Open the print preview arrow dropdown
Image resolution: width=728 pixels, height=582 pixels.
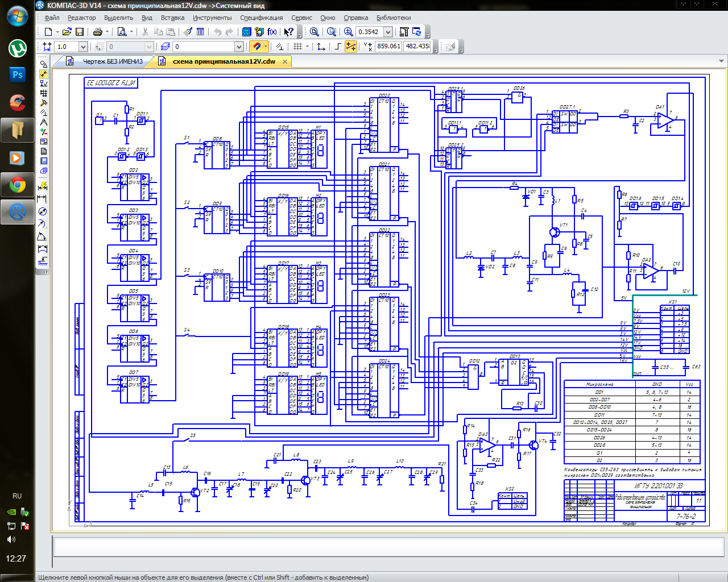pos(131,32)
